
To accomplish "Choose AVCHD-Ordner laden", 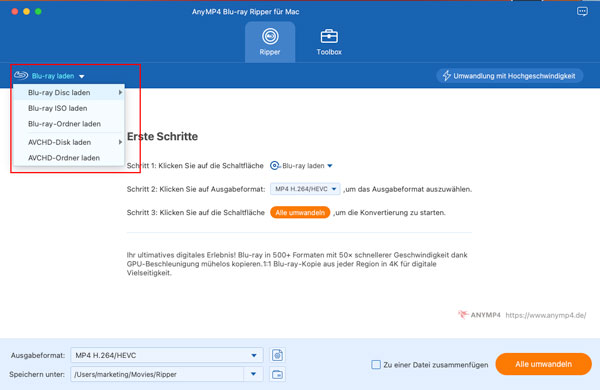I will tap(69, 158).
